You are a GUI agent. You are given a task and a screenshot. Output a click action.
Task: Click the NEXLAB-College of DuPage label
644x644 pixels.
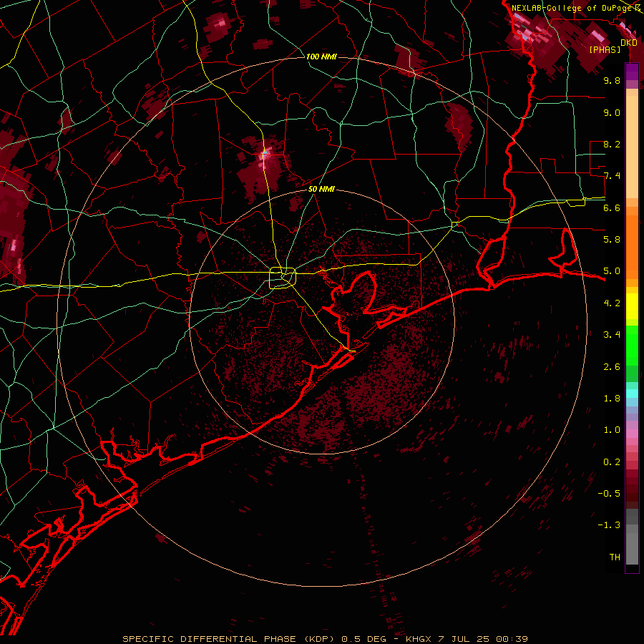[x=572, y=8]
